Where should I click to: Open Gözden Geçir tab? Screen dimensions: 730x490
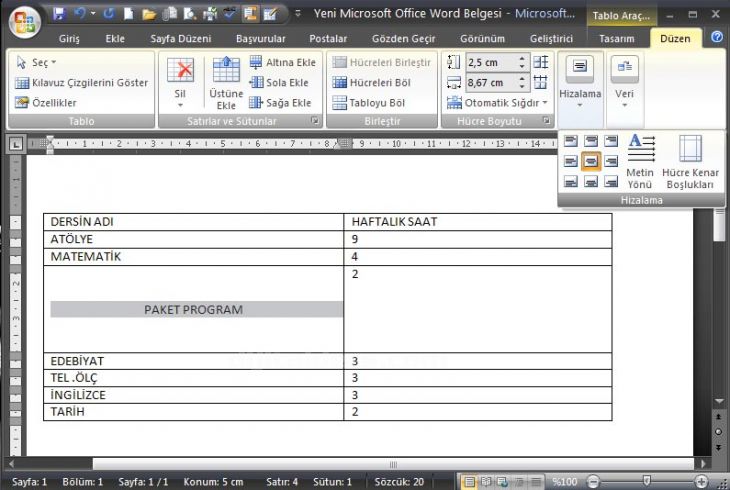(404, 39)
